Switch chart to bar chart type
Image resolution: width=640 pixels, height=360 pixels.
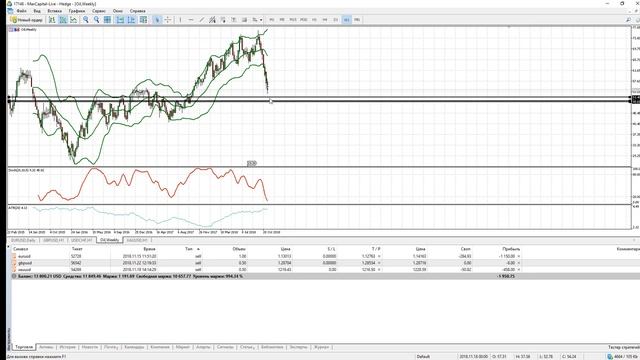coord(52,20)
